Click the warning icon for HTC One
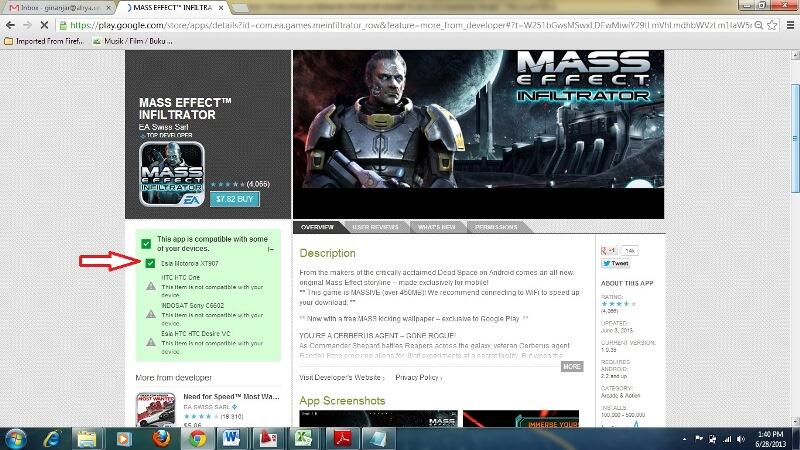Screen dimensions: 800x450 [151, 286]
